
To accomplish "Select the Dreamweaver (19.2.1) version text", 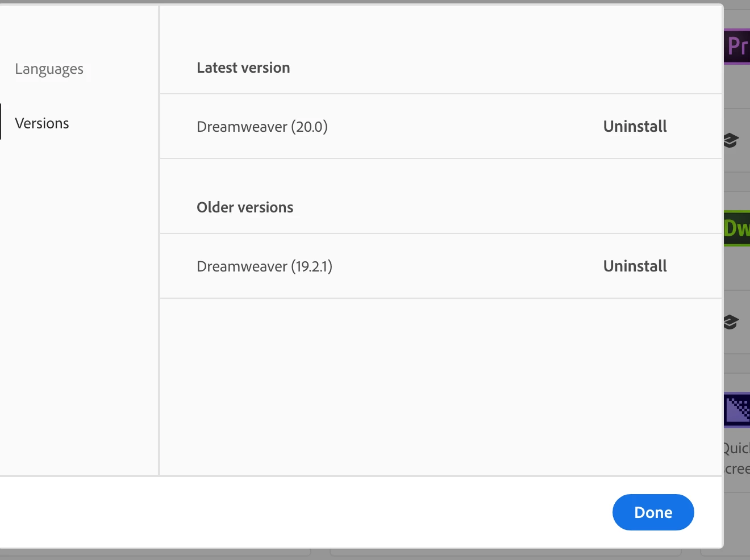I will pyautogui.click(x=264, y=266).
